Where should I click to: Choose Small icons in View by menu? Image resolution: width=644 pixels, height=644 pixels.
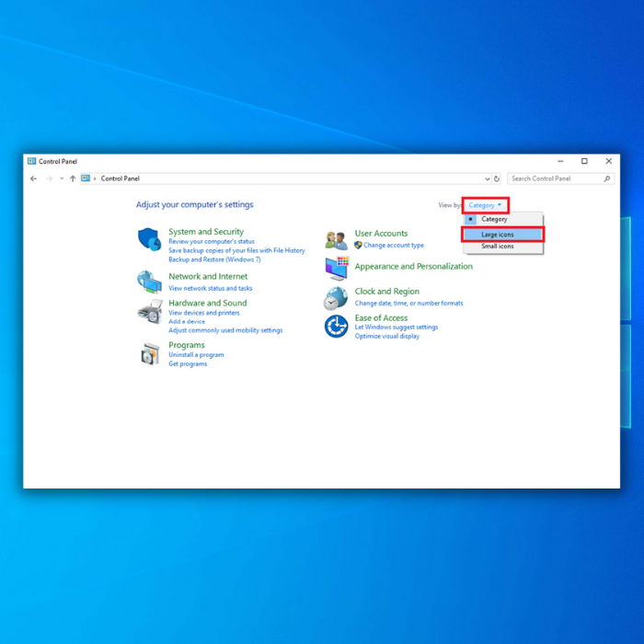point(503,247)
